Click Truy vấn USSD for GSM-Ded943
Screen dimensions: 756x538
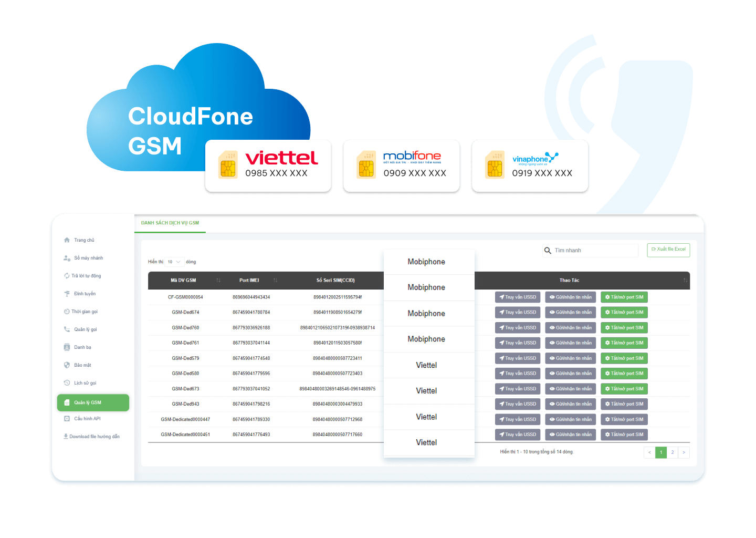point(518,404)
